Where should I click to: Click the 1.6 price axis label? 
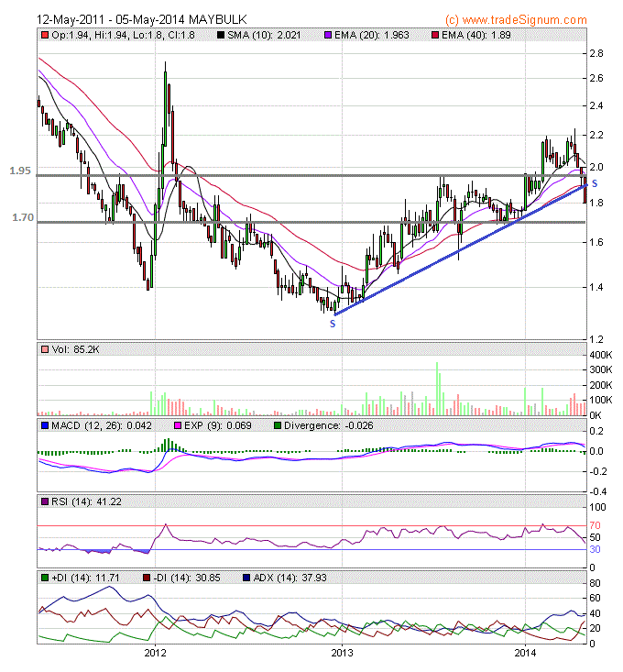pos(596,243)
